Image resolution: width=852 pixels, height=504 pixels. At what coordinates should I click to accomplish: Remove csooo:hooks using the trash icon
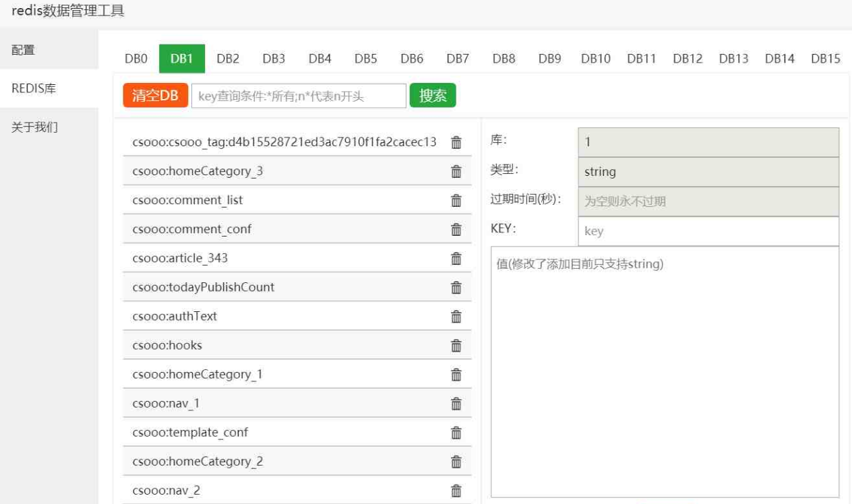pos(456,346)
